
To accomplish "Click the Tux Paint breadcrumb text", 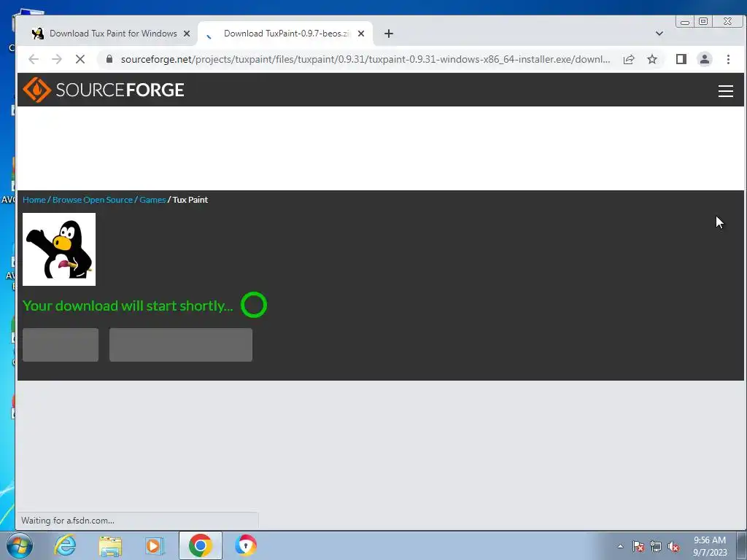I will point(190,200).
